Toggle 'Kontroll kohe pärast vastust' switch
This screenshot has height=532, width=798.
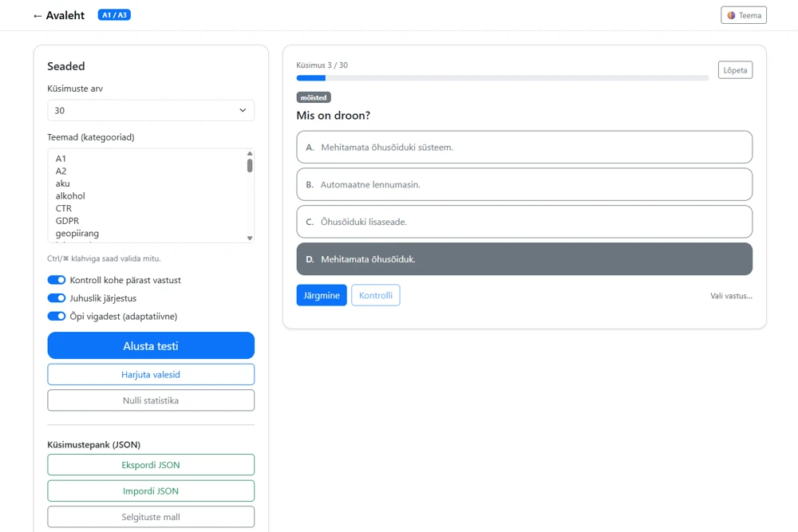[57, 280]
